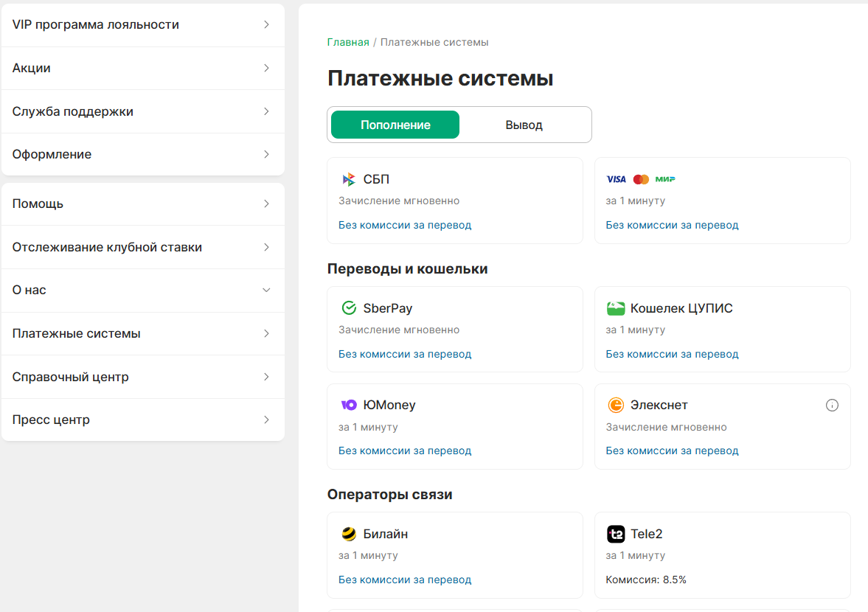Open Пресс центр sidebar item
Image resolution: width=868 pixels, height=612 pixels.
pos(143,420)
